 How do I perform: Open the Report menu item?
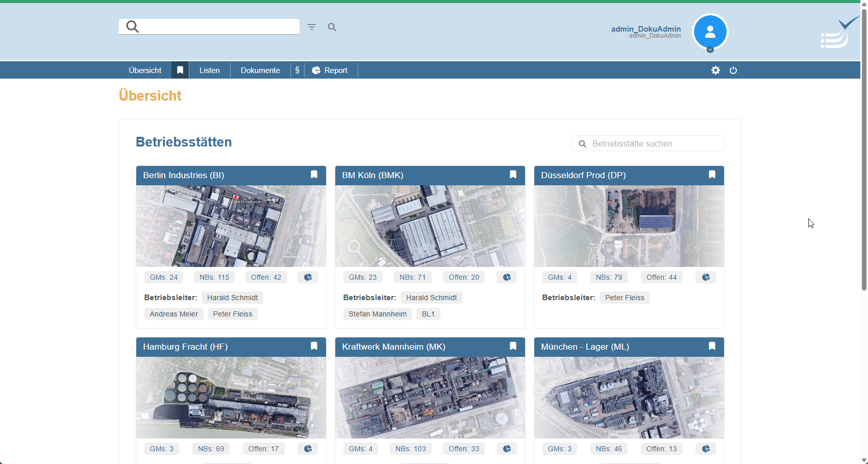tap(330, 70)
